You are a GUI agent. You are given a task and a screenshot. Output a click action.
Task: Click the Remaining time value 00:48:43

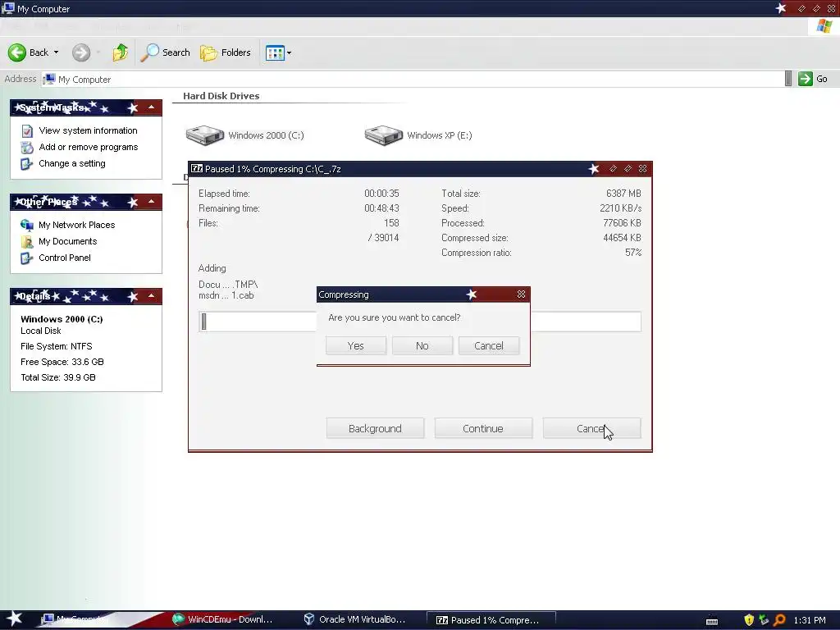381,208
